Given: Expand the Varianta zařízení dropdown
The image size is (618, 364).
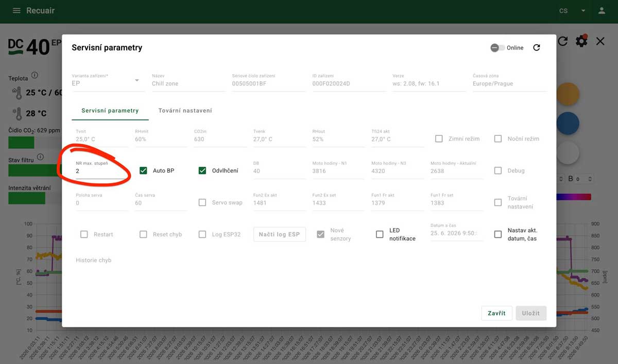Looking at the screenshot, I should click(137, 80).
